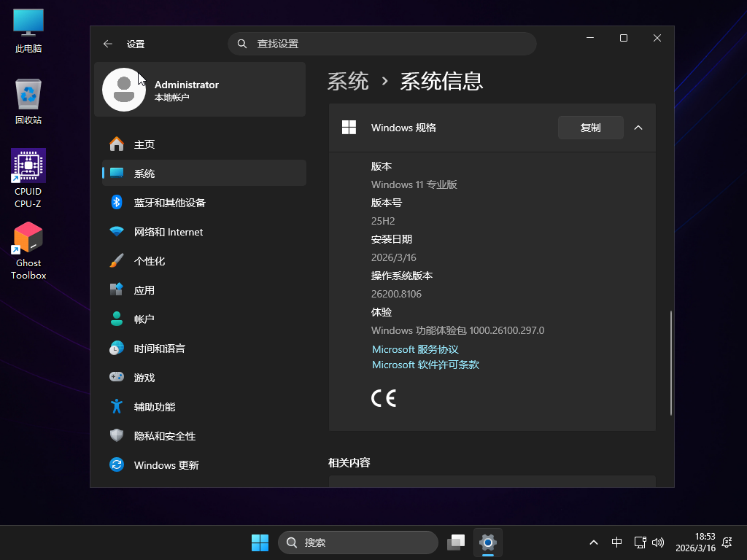Viewport: 747px width, 560px height.
Task: Open the Microsoft 服务协议 link
Action: click(x=415, y=349)
